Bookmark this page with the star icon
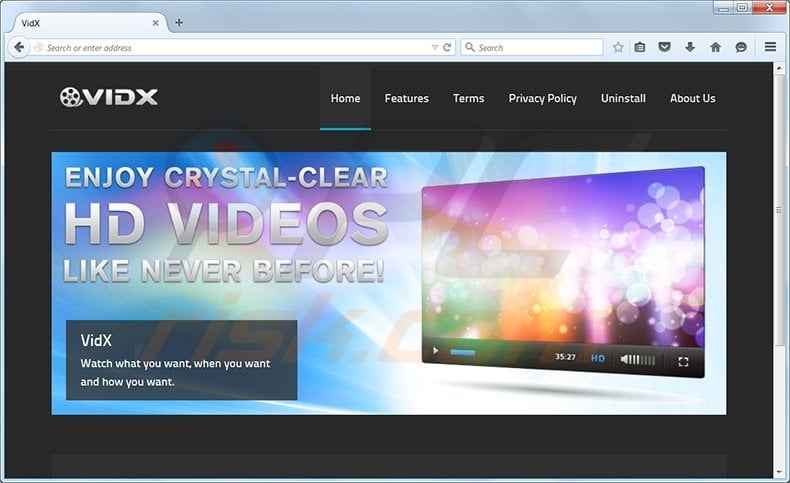The width and height of the screenshot is (790, 483). [x=618, y=47]
